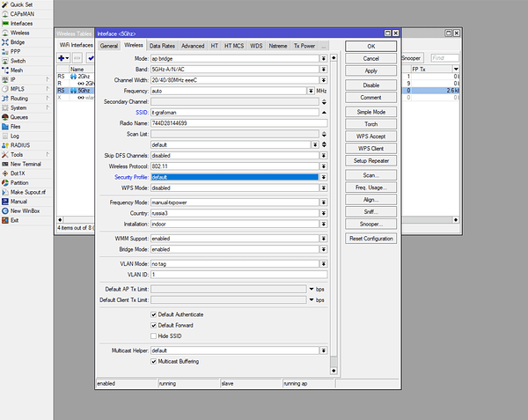
Task: Click the Setup Repeater button
Action: point(370,161)
